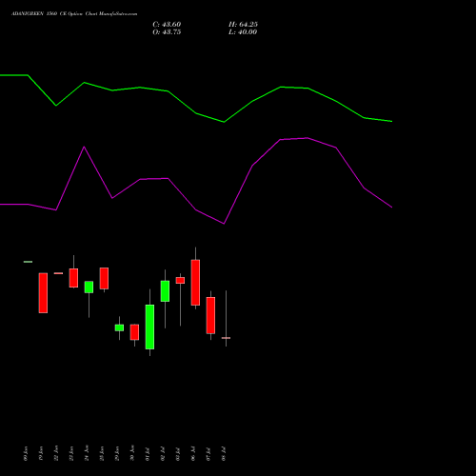Select the high value H: 64.25
Viewport: 476px width, 476px height.
243,25
